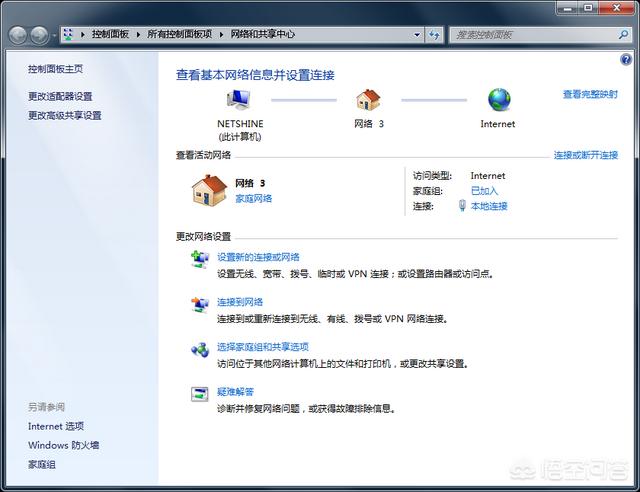Click the 设置新的连接或网络 icon
The width and height of the screenshot is (640, 492).
click(200, 262)
